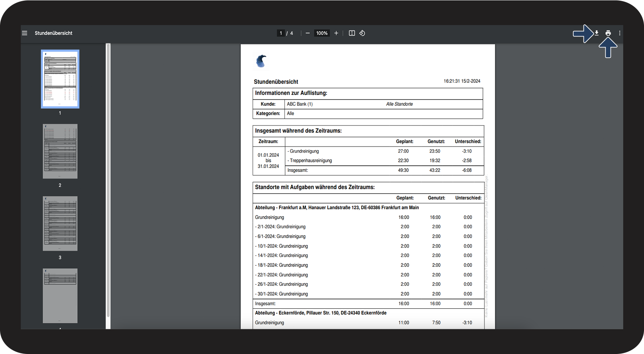This screenshot has width=644, height=354.
Task: Rotate the document counterclockwise
Action: pyautogui.click(x=362, y=33)
